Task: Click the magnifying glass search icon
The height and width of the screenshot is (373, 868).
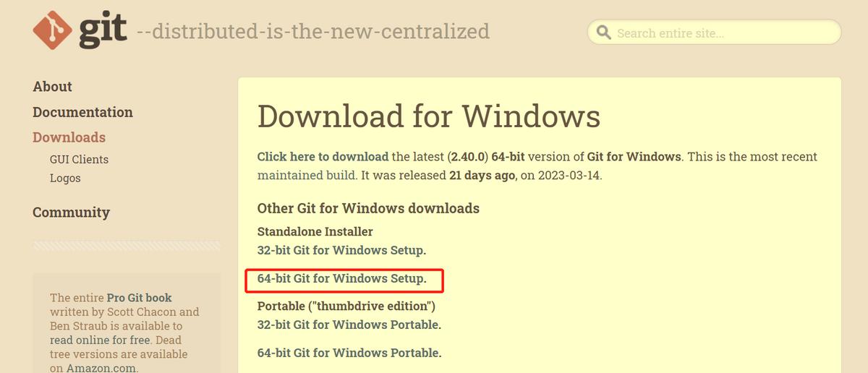Action: click(603, 33)
